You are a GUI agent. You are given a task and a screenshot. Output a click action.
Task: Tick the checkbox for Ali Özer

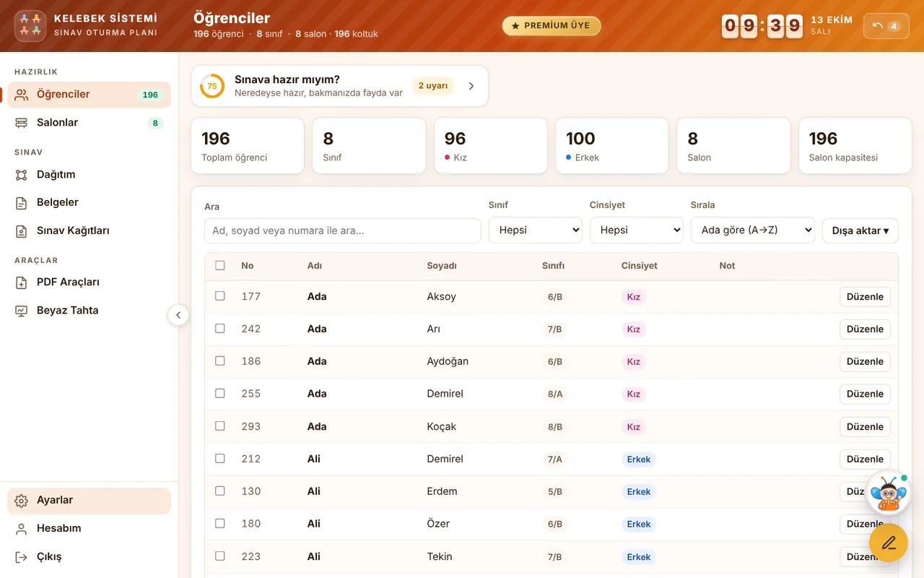[220, 523]
